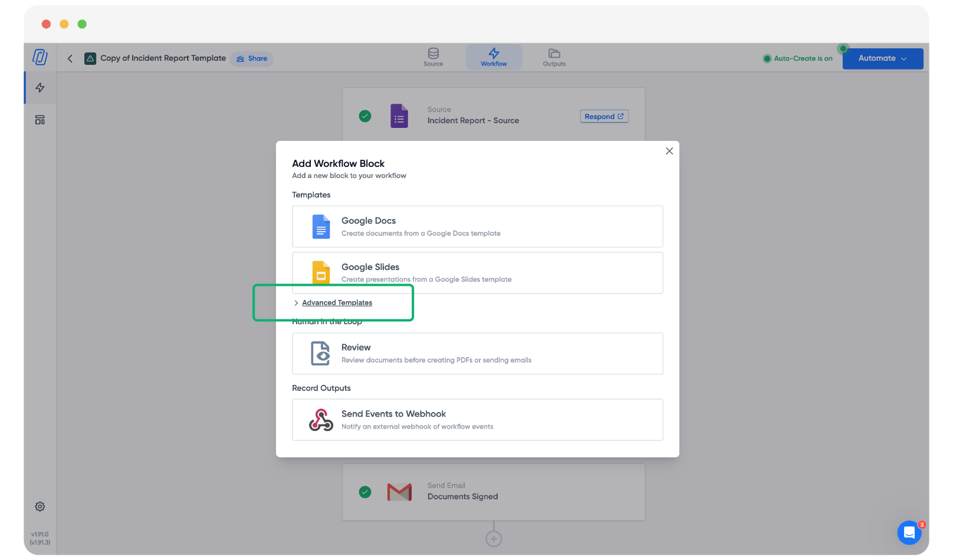
Task: Click the green checkmark on Send Email block
Action: 365,492
